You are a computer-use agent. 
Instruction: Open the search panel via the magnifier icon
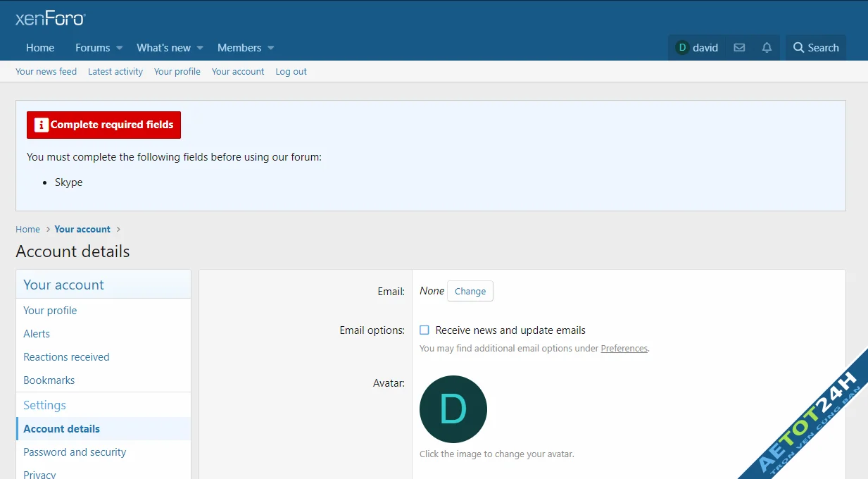(815, 47)
